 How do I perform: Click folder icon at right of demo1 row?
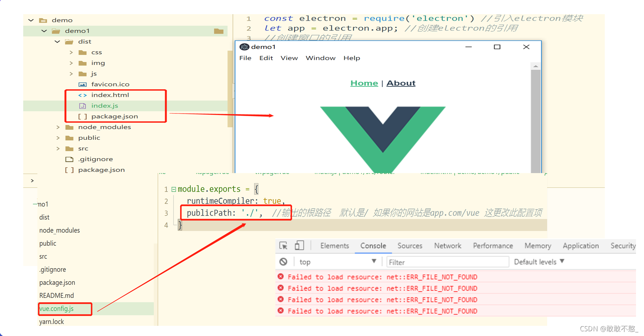pos(219,31)
